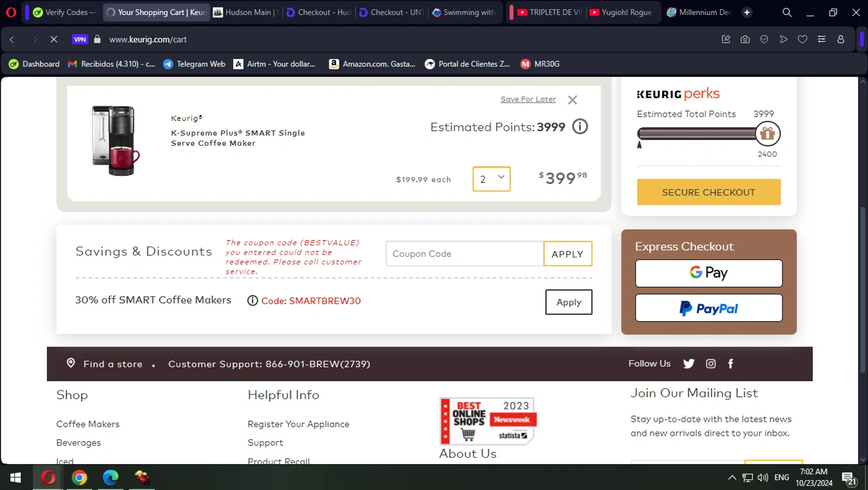Screen dimensions: 868x490
Task: Go back with the browser back arrow
Action: tap(12, 39)
